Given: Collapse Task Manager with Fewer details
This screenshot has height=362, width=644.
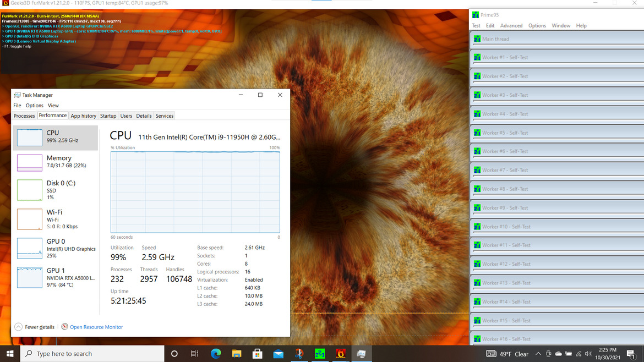Looking at the screenshot, I should [35, 327].
